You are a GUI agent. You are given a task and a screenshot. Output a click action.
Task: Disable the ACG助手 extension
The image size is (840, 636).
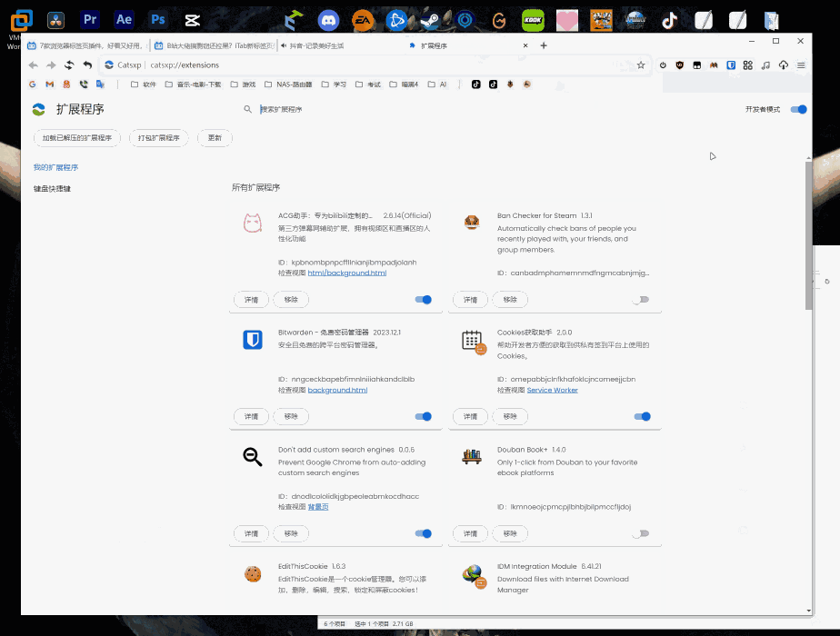tap(424, 300)
